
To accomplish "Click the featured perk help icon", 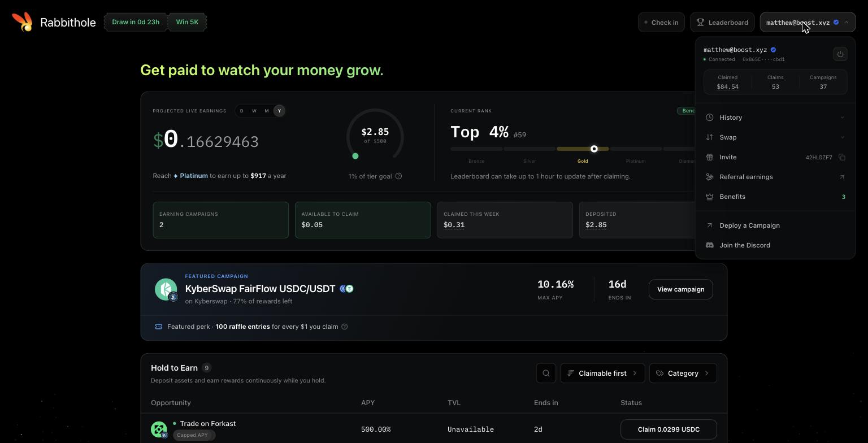I will click(344, 327).
